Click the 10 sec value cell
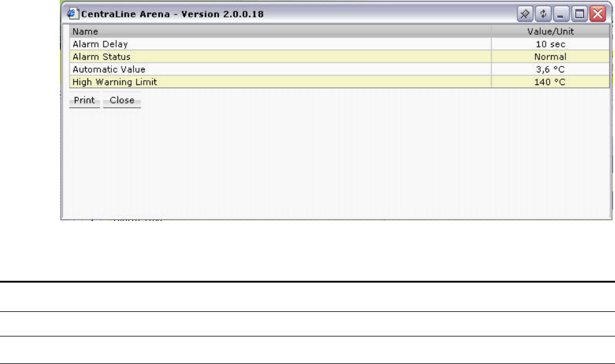The width and height of the screenshot is (615, 364). pos(550,44)
